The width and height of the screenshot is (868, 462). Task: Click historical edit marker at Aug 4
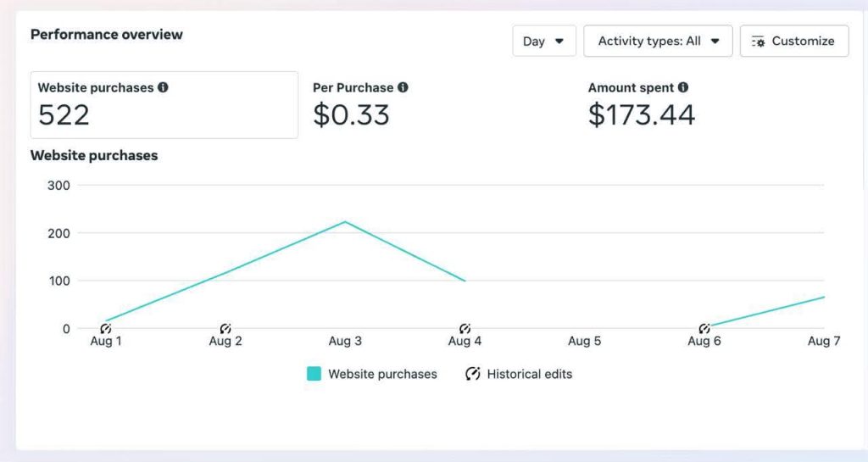coord(465,328)
